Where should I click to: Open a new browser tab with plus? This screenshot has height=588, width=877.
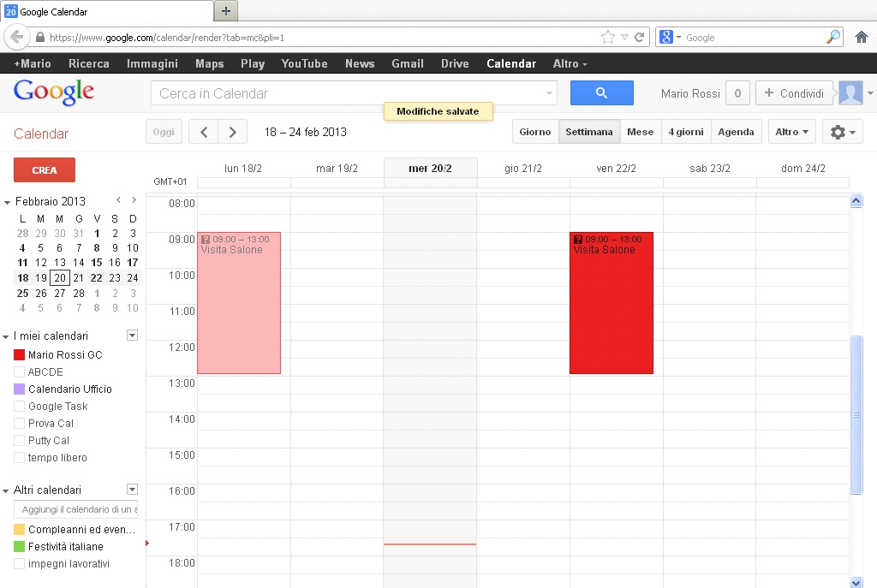(226, 11)
